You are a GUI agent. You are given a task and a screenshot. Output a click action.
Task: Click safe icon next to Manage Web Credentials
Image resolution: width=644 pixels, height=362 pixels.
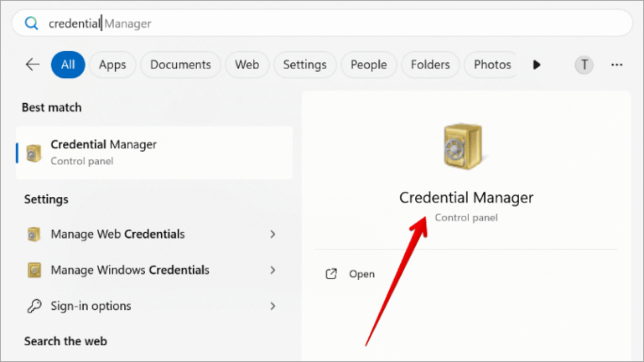34,235
